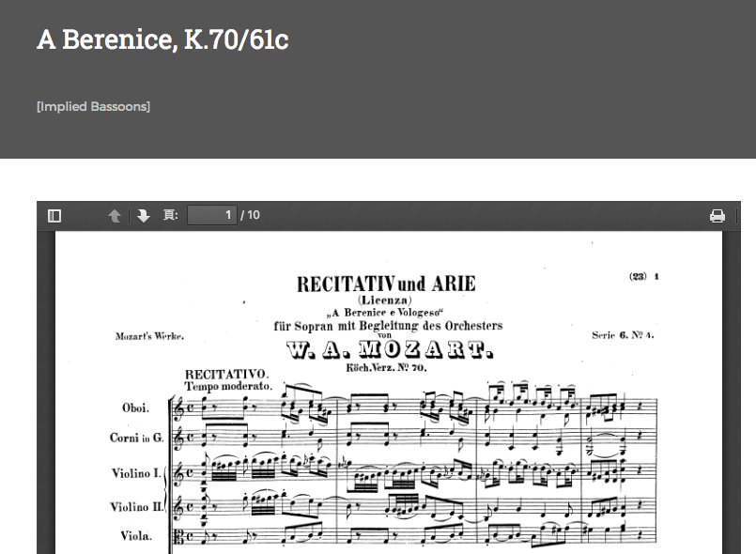The image size is (756, 554).
Task: Print the PDF document
Action: point(717,216)
